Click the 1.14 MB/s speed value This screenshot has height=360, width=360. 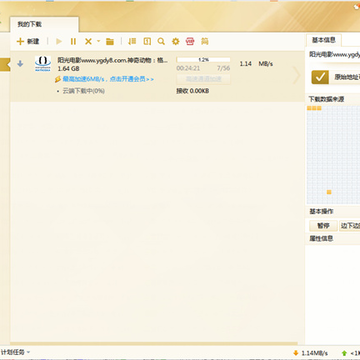click(x=256, y=64)
